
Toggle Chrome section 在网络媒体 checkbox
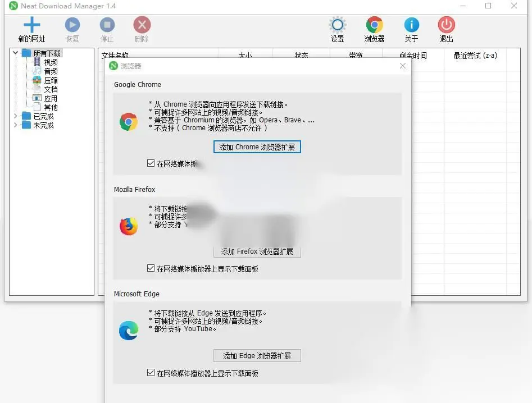click(151, 163)
